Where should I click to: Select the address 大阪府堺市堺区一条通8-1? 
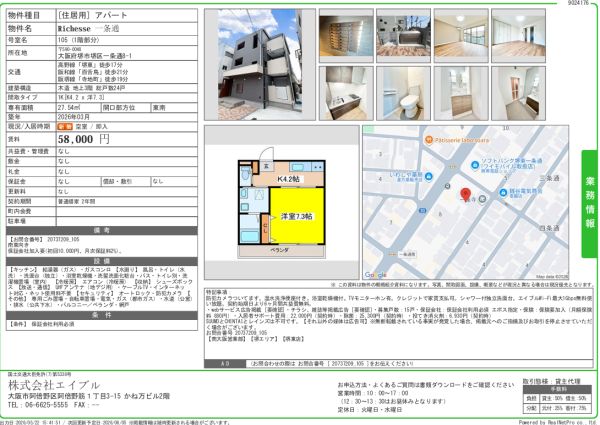coord(95,56)
